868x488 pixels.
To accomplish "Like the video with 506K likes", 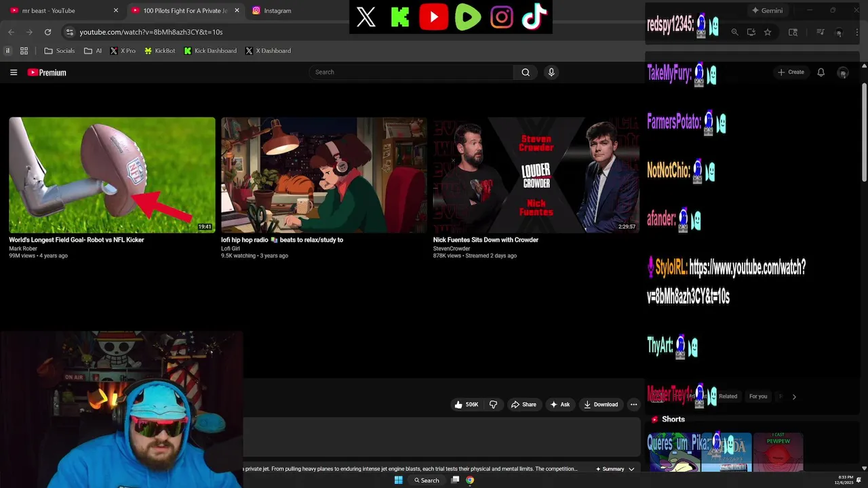I will [x=467, y=405].
